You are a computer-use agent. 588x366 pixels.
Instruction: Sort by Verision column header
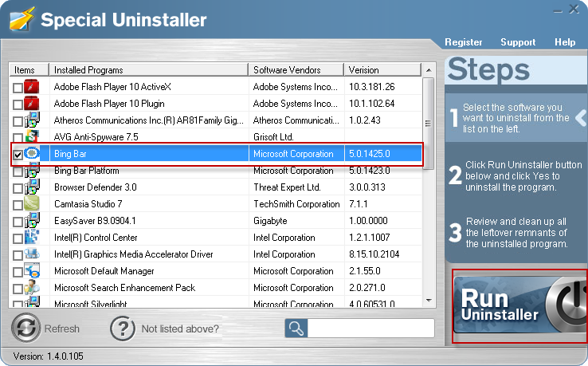coord(383,70)
